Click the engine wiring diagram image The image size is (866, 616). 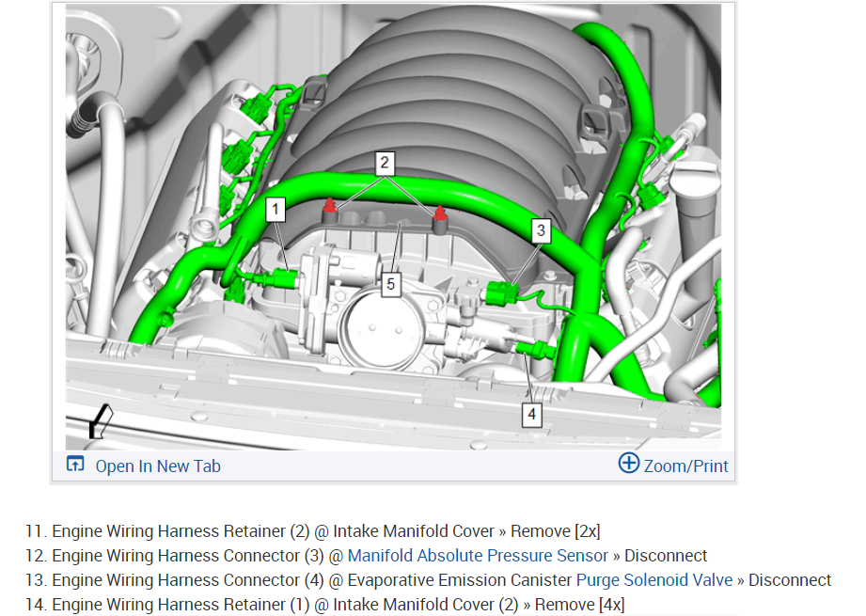[393, 227]
